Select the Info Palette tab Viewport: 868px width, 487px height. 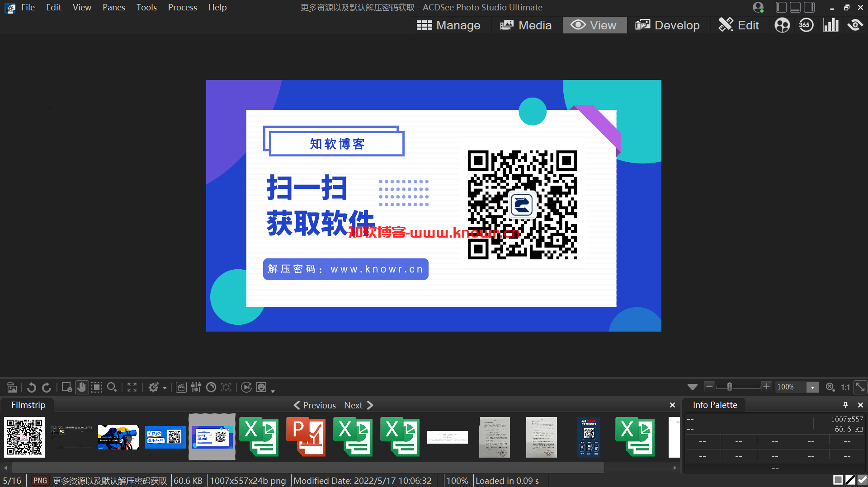click(x=715, y=405)
